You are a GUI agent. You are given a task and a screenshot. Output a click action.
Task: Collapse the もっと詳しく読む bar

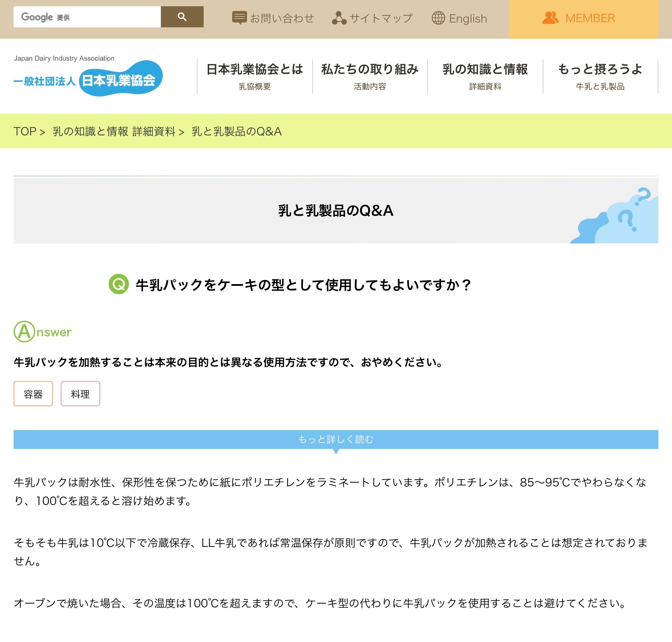[x=336, y=439]
